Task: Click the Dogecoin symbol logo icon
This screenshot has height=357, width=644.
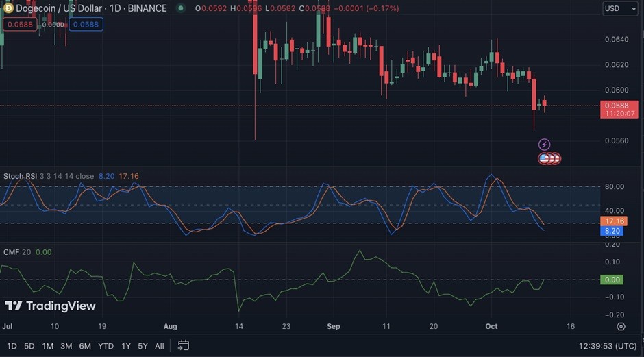Action: coord(8,8)
